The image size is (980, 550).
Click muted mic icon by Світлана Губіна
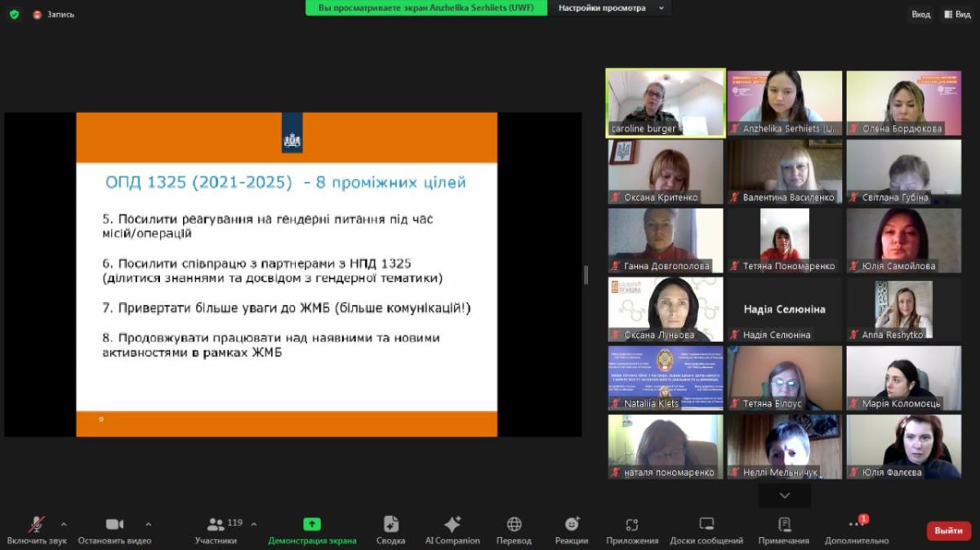[854, 197]
